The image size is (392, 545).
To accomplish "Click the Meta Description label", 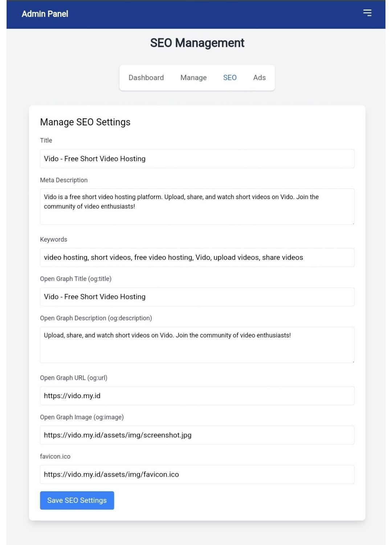I will tap(64, 180).
